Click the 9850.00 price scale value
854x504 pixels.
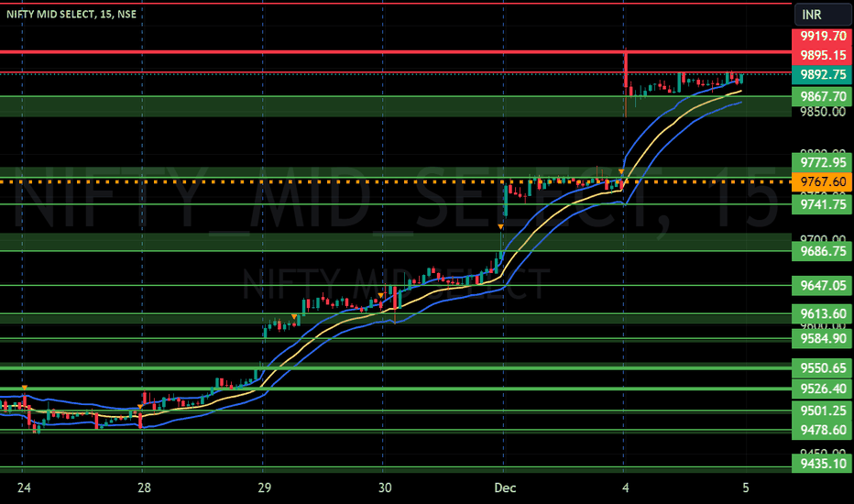[823, 112]
